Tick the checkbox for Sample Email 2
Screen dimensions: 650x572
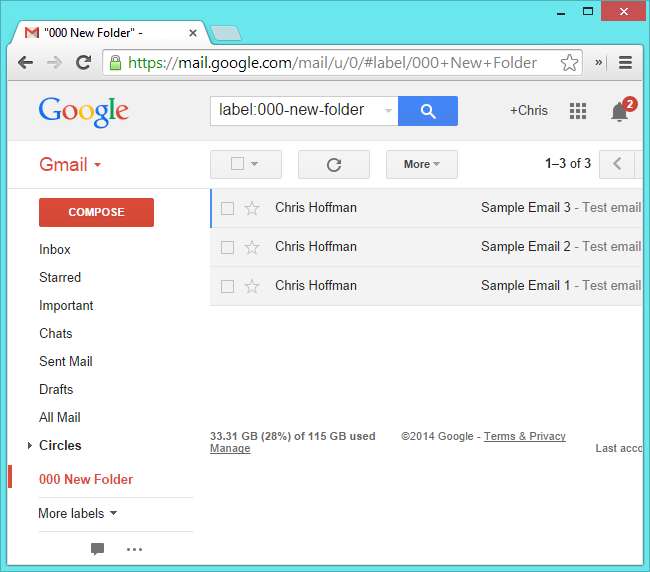(x=227, y=247)
